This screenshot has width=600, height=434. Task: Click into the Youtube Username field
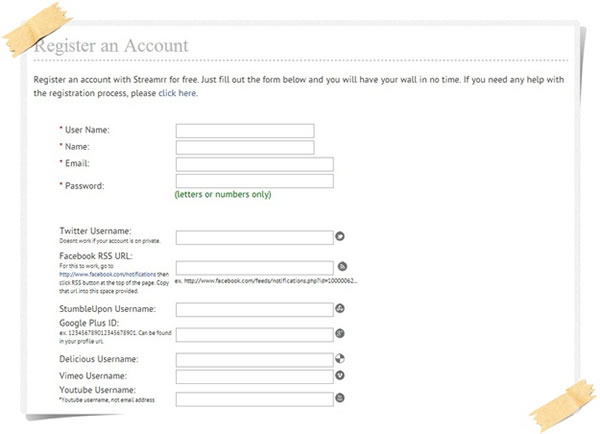(254, 398)
